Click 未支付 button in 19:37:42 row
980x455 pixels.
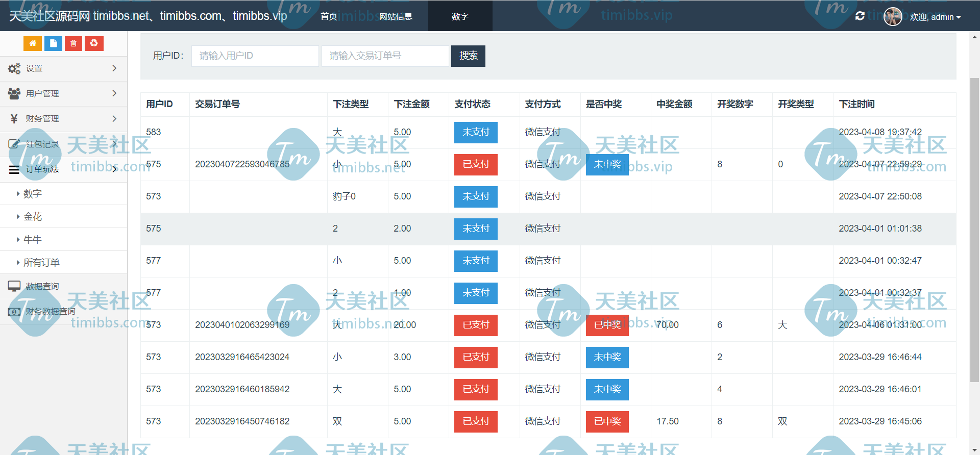pos(476,133)
